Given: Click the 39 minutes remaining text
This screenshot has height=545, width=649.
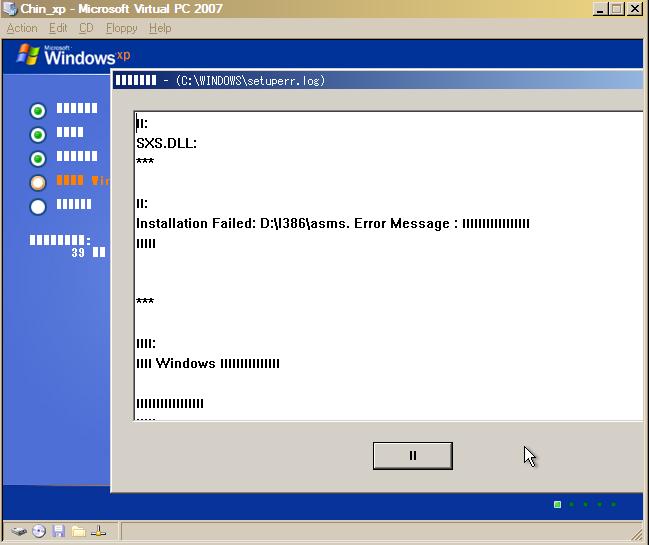Looking at the screenshot, I should tap(88, 252).
